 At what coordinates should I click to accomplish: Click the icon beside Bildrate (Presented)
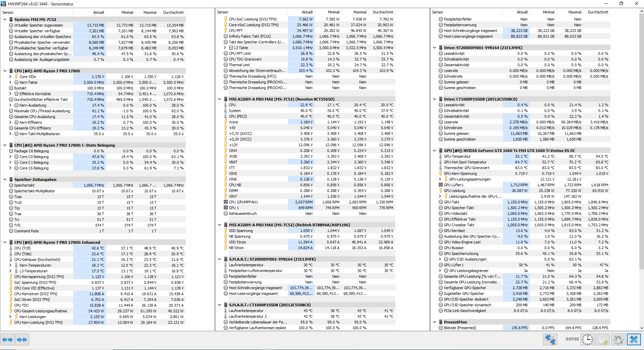[x=441, y=328]
